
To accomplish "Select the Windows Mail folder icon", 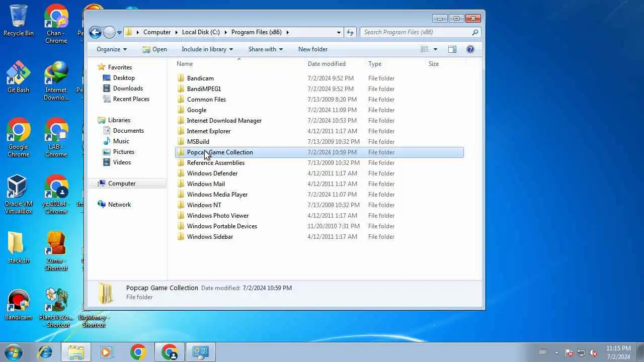I will click(181, 184).
